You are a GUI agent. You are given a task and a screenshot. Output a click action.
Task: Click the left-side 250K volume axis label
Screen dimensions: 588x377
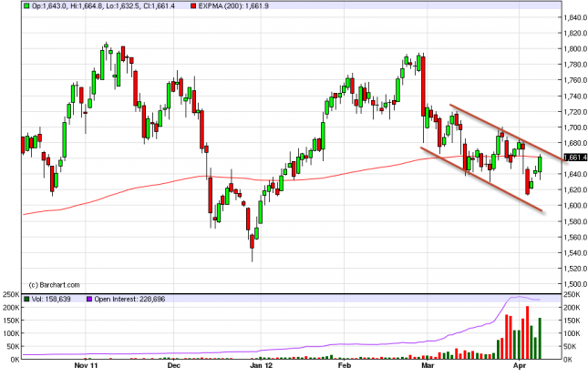click(11, 294)
